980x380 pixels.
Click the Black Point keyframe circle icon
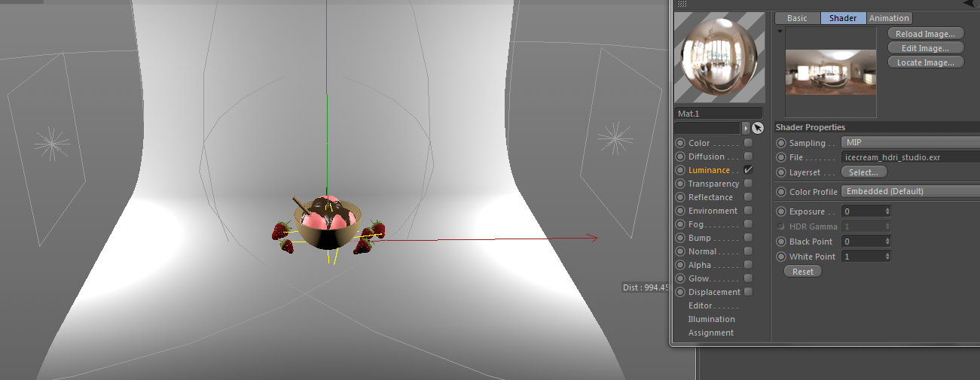(781, 242)
